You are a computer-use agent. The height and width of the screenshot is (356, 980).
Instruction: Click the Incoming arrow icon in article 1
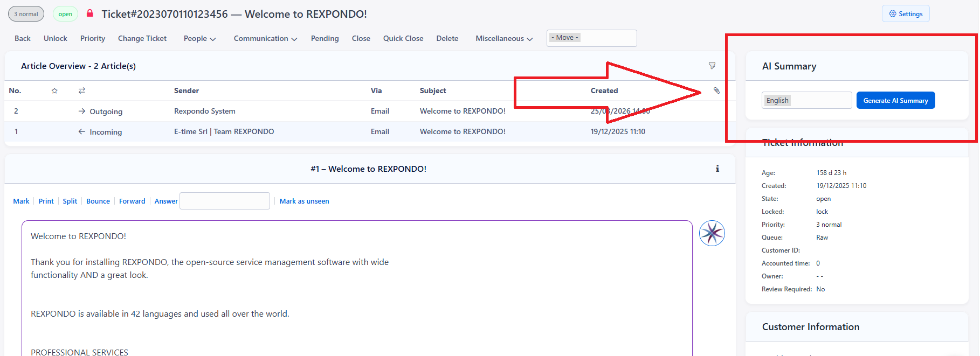click(x=82, y=131)
